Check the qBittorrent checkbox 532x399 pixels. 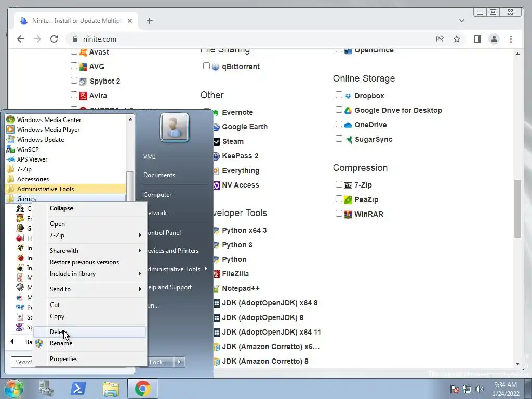click(x=206, y=66)
